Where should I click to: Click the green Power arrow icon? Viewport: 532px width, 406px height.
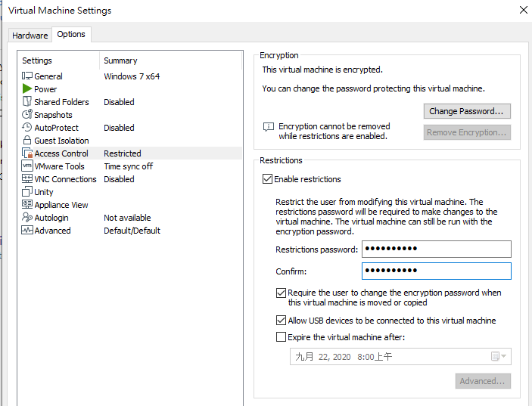(x=27, y=88)
